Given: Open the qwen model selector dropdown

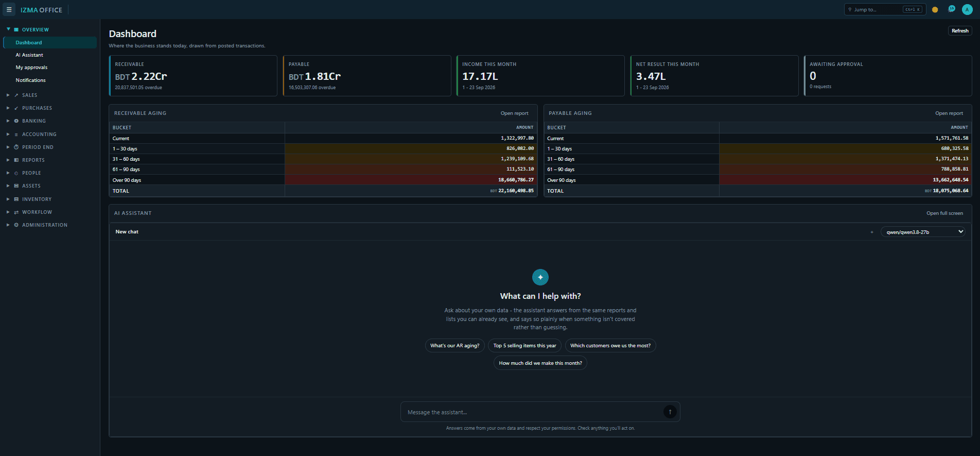Looking at the screenshot, I should click(923, 232).
